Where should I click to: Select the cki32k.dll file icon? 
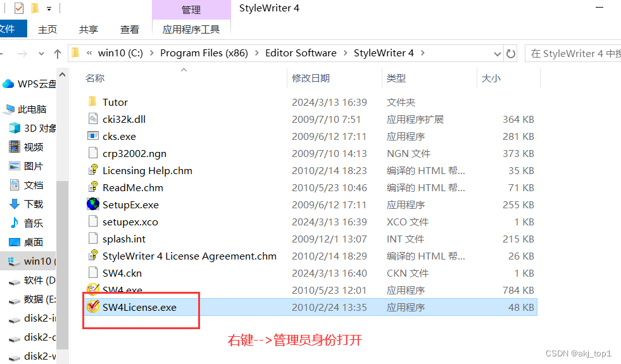pyautogui.click(x=92, y=119)
